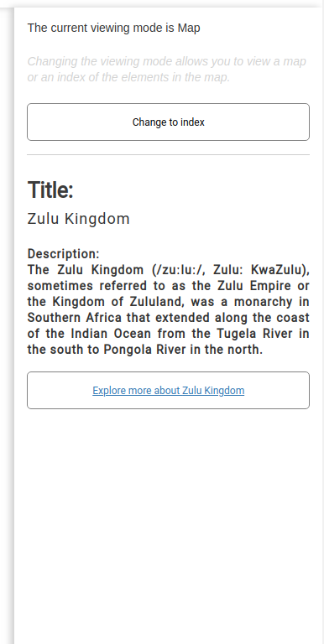Open the Explore more about Zulu Kingdom link
The image size is (324, 644).
[168, 391]
